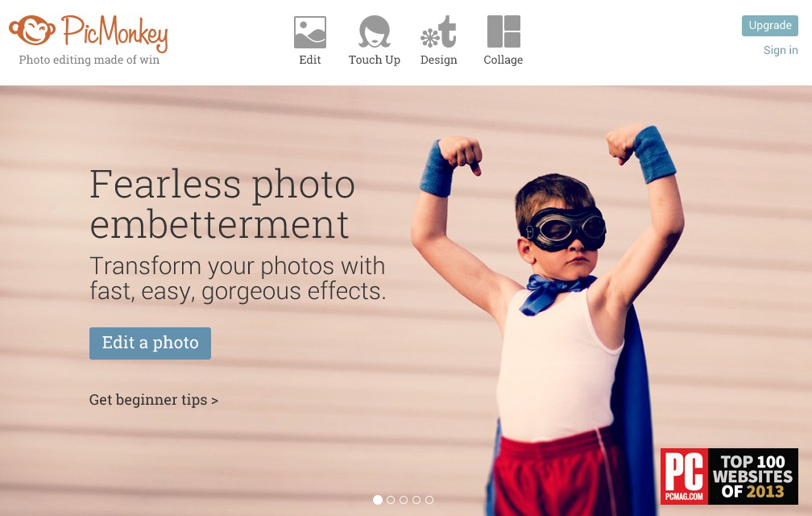This screenshot has height=516, width=812.
Task: Click the Edit a photo button
Action: coord(150,343)
